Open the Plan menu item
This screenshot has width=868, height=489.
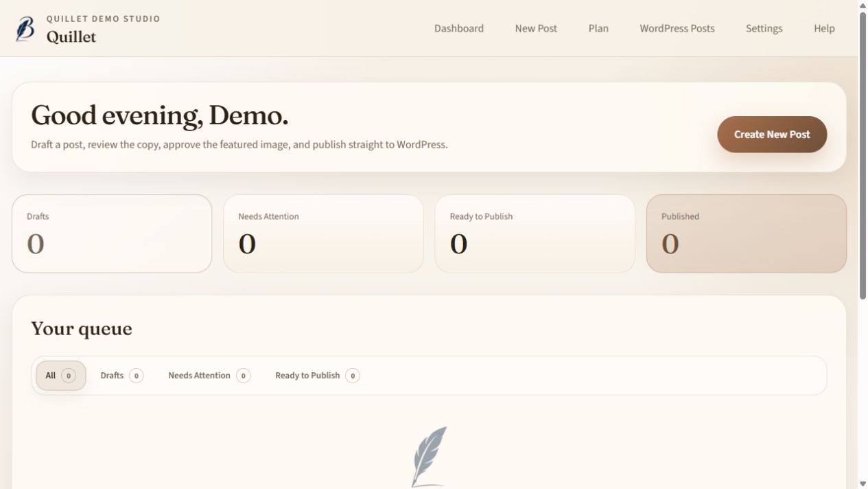[598, 28]
